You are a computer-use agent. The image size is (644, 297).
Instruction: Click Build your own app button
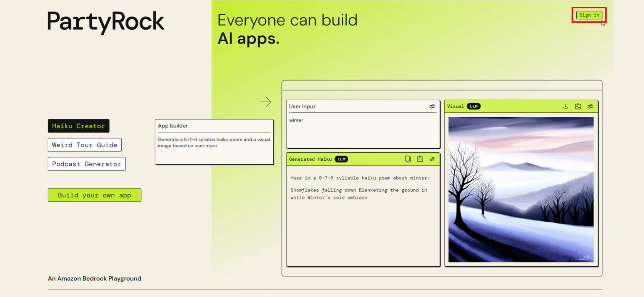click(94, 195)
